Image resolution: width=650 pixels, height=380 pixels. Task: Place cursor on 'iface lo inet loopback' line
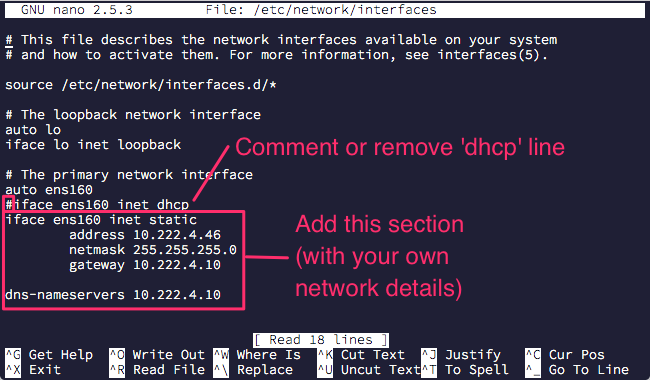click(x=93, y=145)
